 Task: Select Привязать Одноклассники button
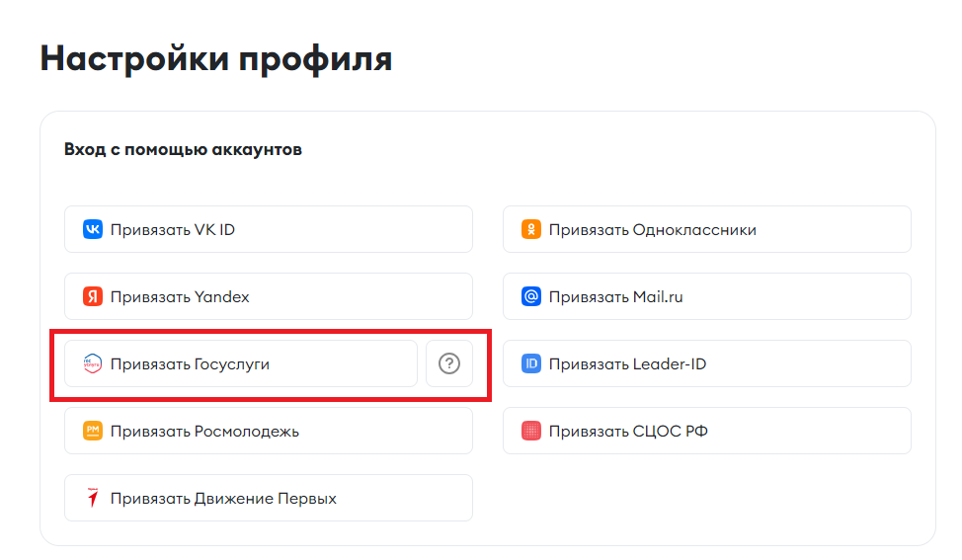tap(707, 229)
